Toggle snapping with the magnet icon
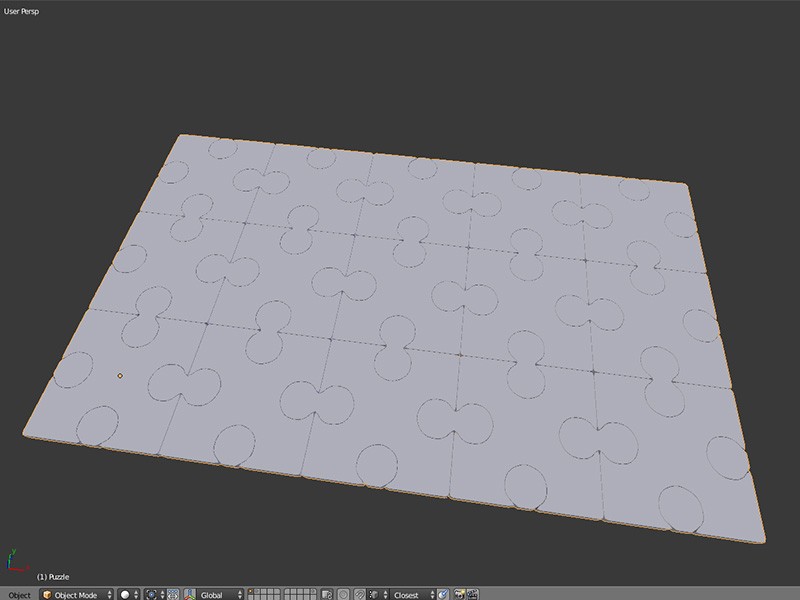 click(360, 593)
